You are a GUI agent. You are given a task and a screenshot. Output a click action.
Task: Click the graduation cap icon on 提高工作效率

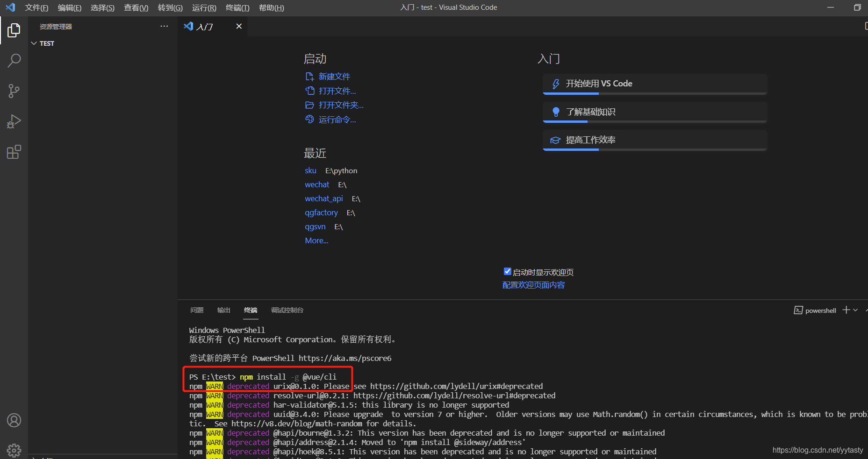(555, 140)
